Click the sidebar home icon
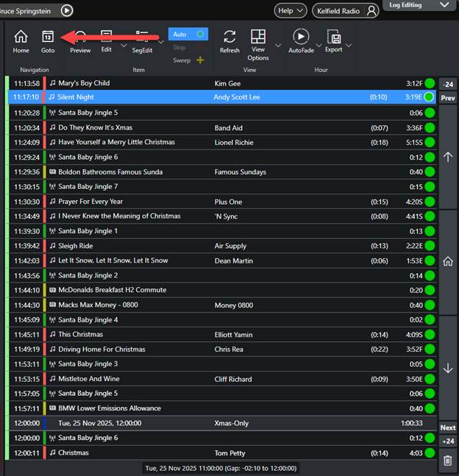 tap(448, 261)
